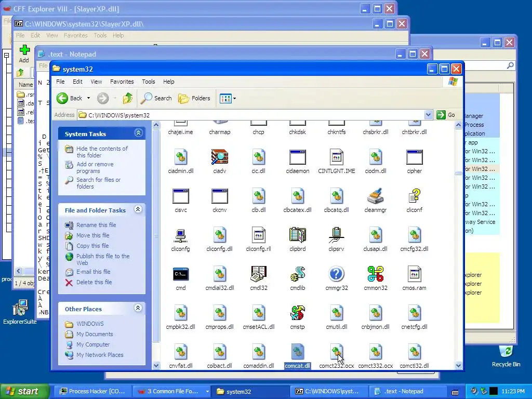
Task: Open the Tools menu in system32 window
Action: point(148,82)
